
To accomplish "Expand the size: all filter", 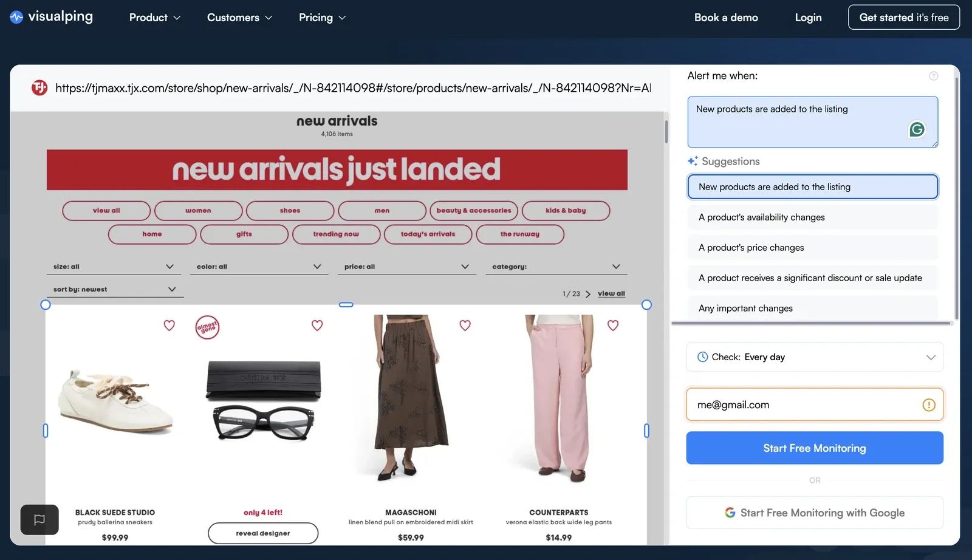I will click(114, 267).
